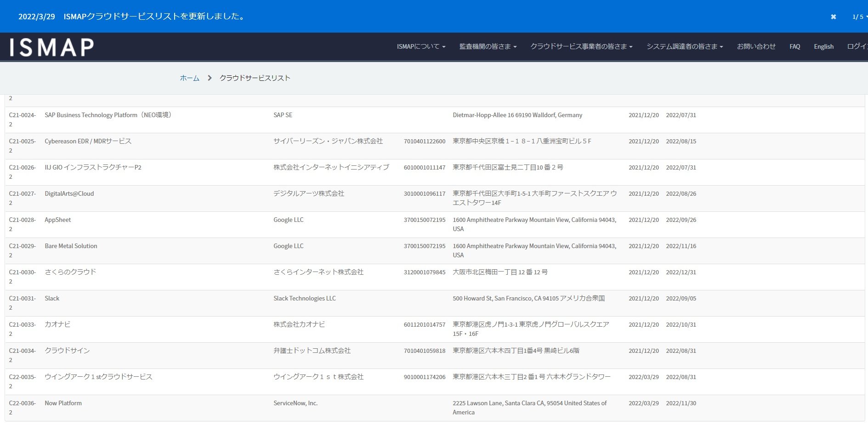Image resolution: width=868 pixels, height=425 pixels.
Task: Click デジタルアーツ株式会社 provider name
Action: click(x=309, y=193)
